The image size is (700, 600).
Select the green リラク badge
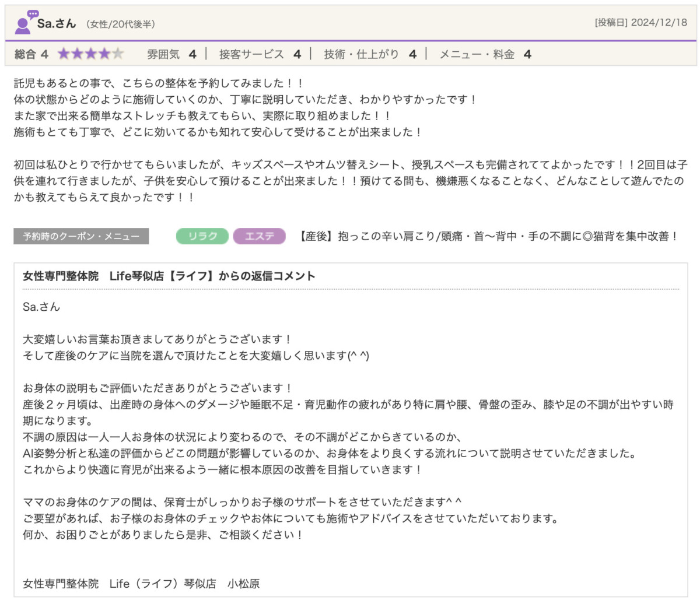202,236
